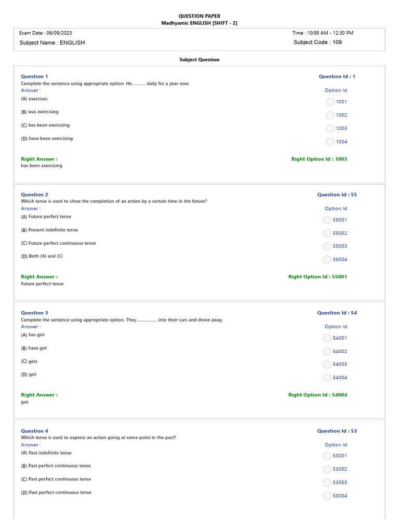Choose option 53003 radio button
399x532 pixels.
click(x=327, y=483)
